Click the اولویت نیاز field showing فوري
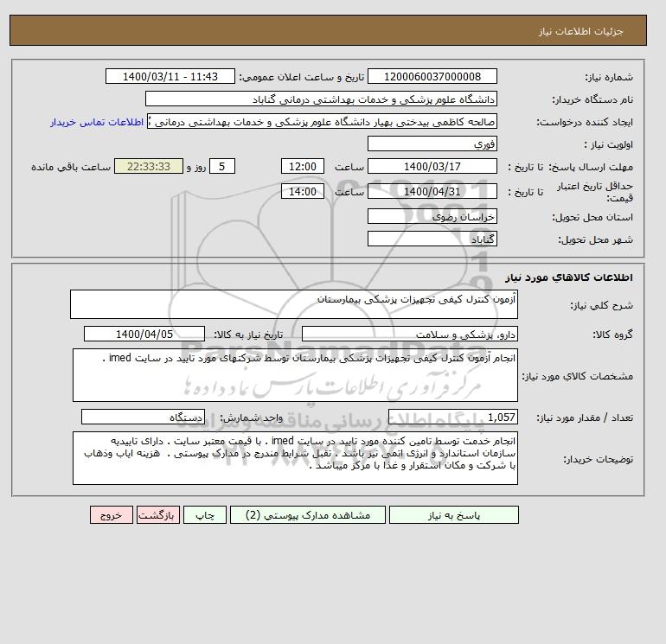 pos(432,143)
